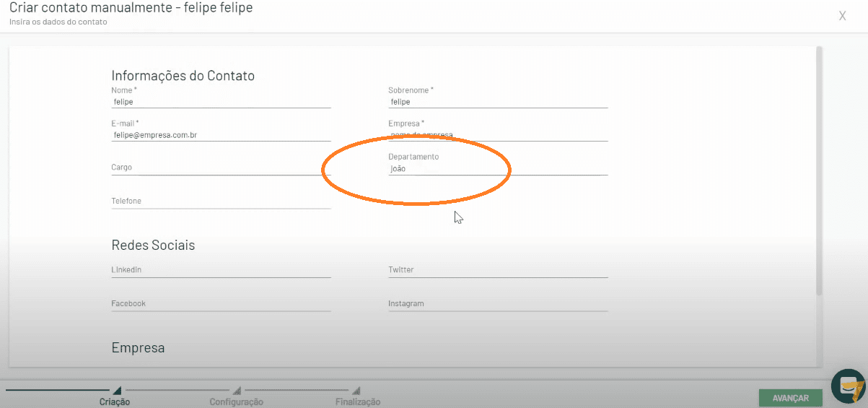
Task: Click the Departamento field containing João
Action: click(x=498, y=168)
